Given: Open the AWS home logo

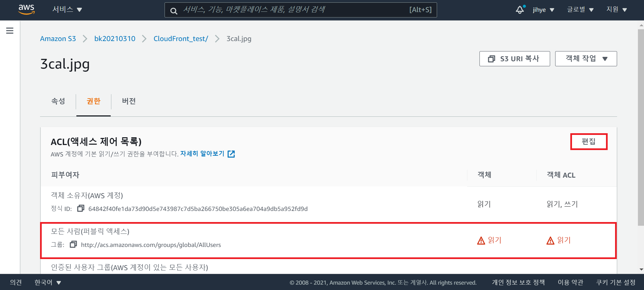Looking at the screenshot, I should coord(26,9).
